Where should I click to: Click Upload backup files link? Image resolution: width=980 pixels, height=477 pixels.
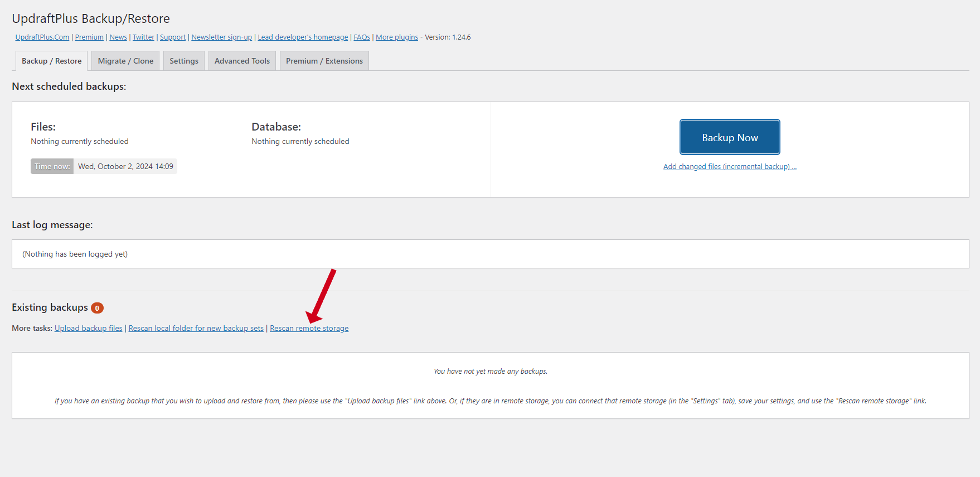click(x=88, y=329)
